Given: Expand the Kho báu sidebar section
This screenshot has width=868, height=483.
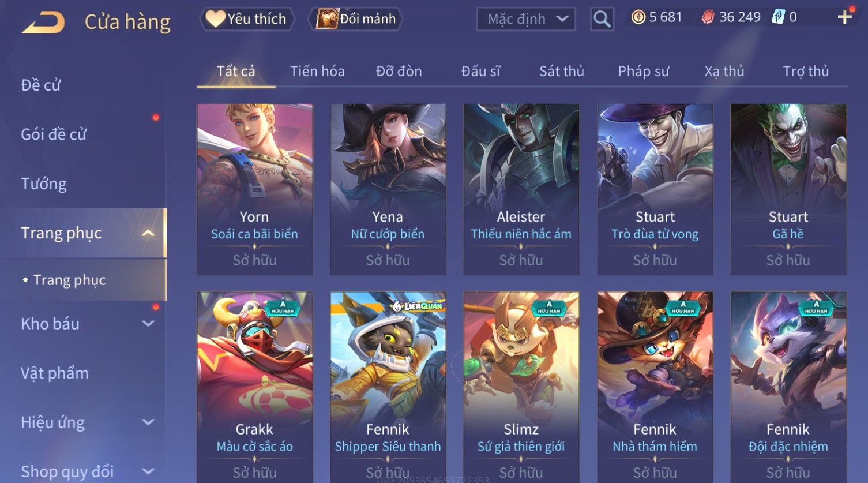Looking at the screenshot, I should click(148, 324).
